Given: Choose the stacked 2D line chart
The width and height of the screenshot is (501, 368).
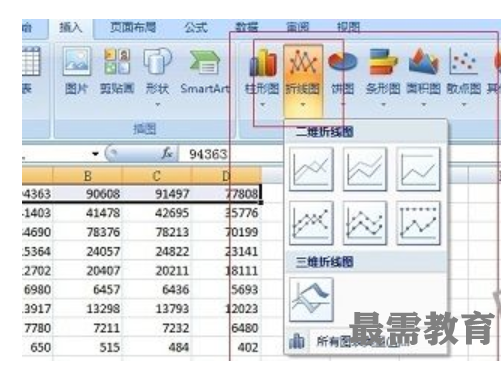Looking at the screenshot, I should (365, 169).
